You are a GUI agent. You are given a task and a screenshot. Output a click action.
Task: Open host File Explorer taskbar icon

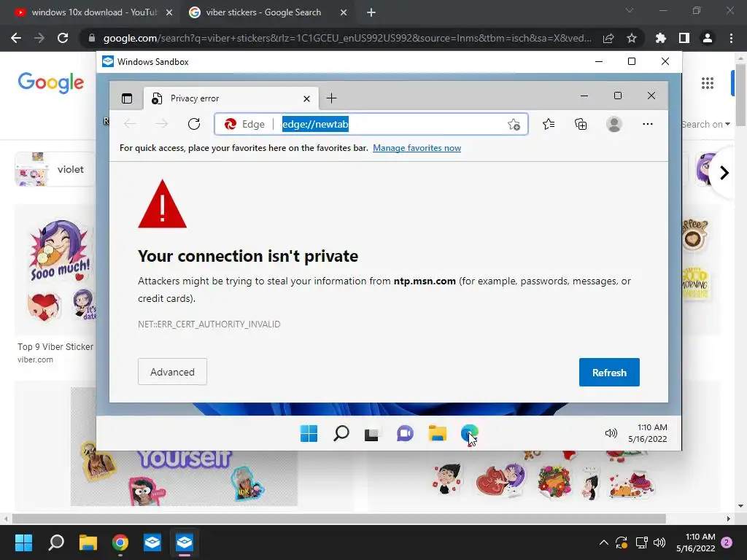88,542
